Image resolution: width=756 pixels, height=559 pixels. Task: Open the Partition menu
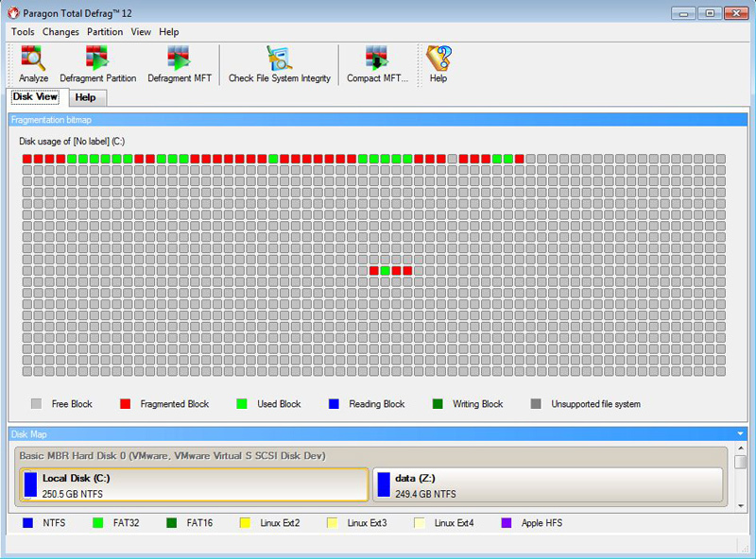[105, 32]
